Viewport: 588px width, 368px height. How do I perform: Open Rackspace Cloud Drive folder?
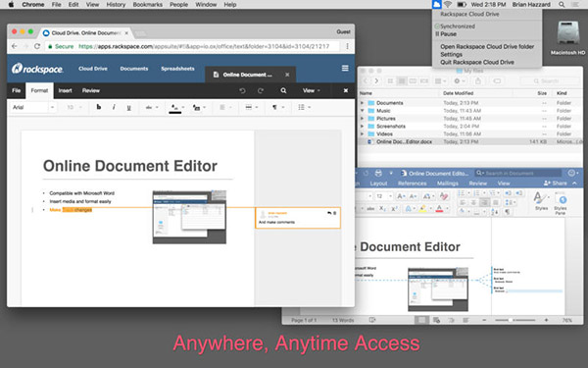487,46
